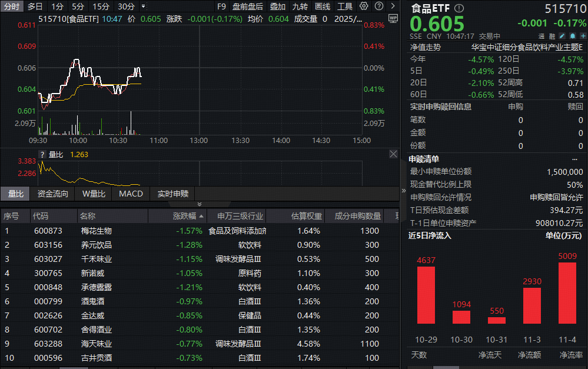The image size is (588, 369).
Task: Set a price alert via the bell icon
Action: pyautogui.click(x=573, y=36)
